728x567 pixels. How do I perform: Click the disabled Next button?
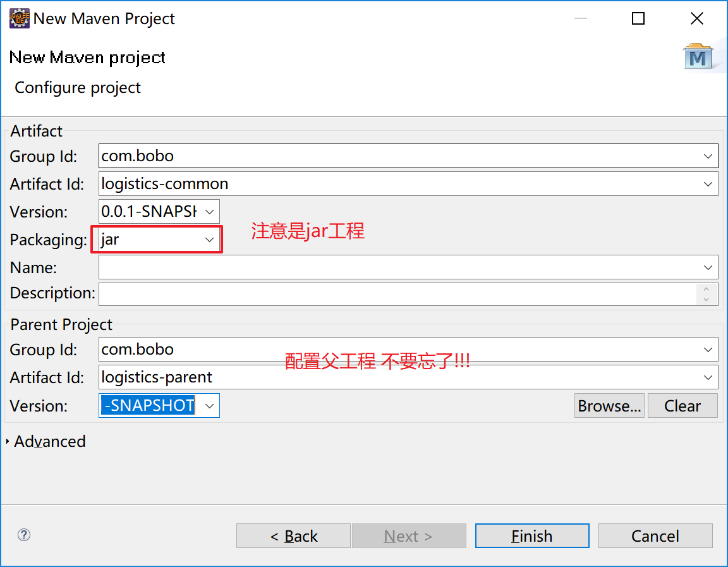click(x=409, y=536)
